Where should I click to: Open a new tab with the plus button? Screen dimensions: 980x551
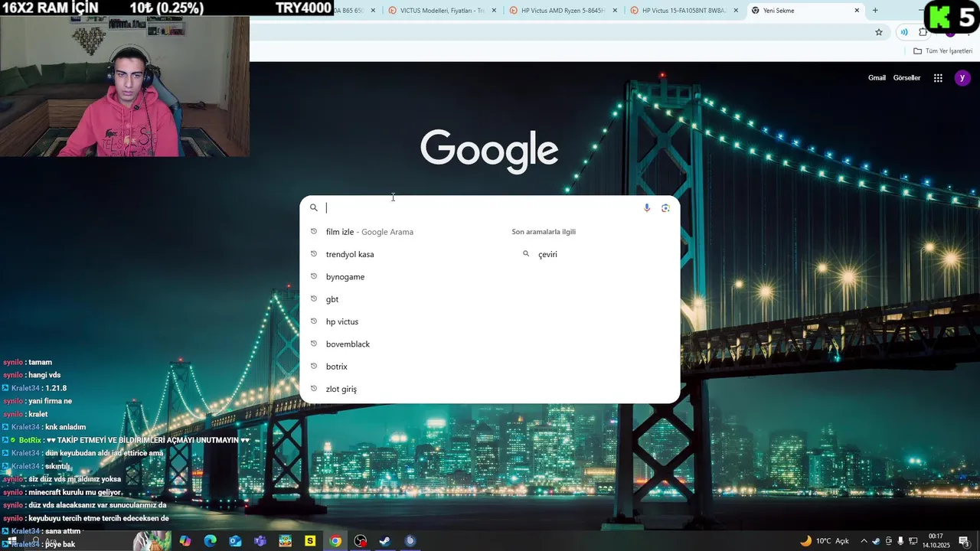(875, 11)
